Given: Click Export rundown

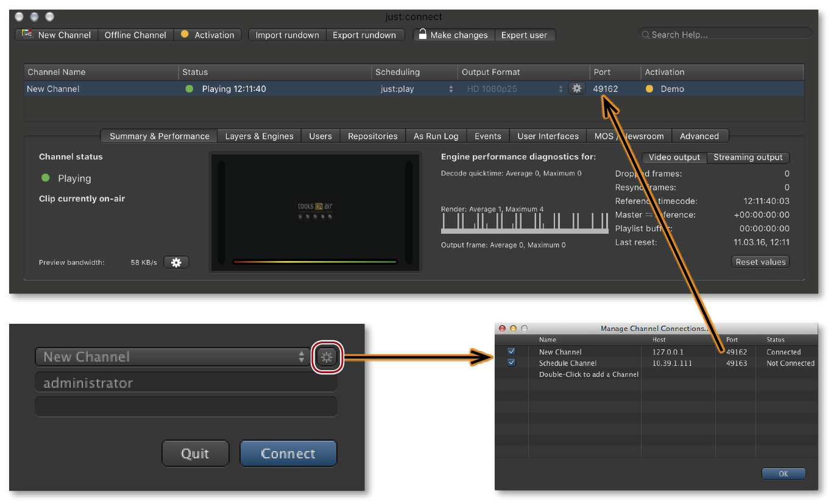Looking at the screenshot, I should click(364, 35).
